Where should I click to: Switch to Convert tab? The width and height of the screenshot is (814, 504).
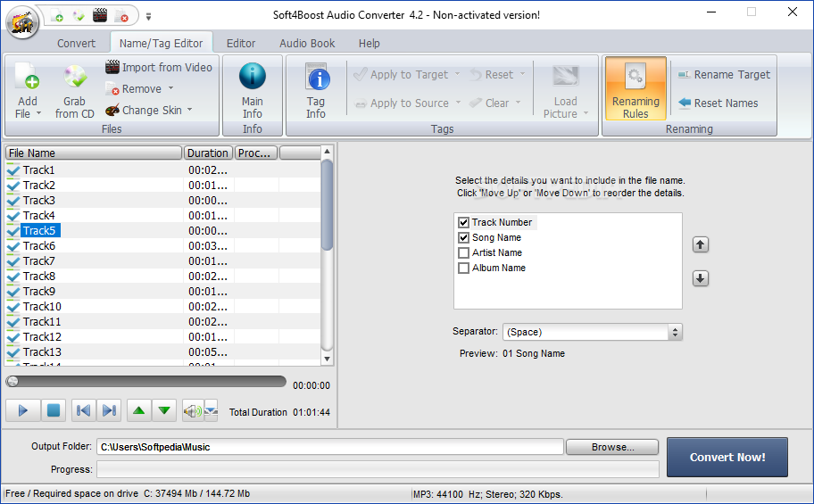click(x=77, y=44)
